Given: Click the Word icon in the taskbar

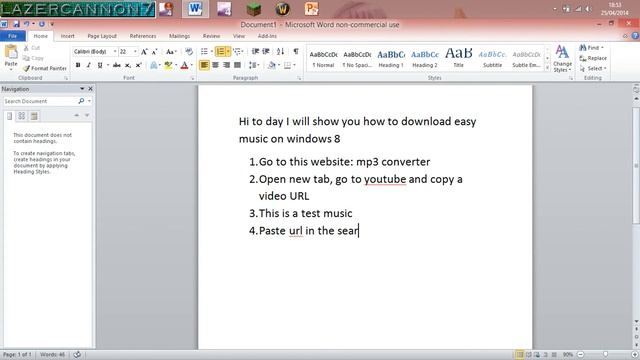Looking at the screenshot, I should point(195,9).
